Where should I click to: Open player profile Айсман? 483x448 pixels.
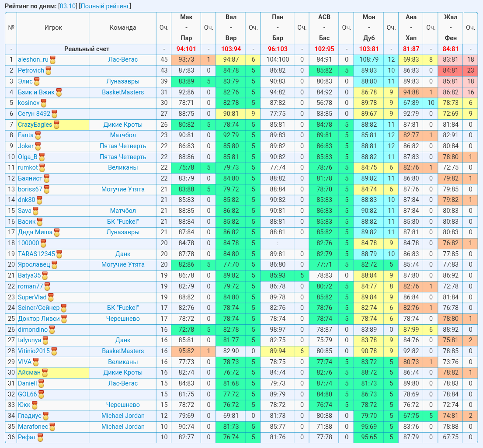[x=29, y=372]
